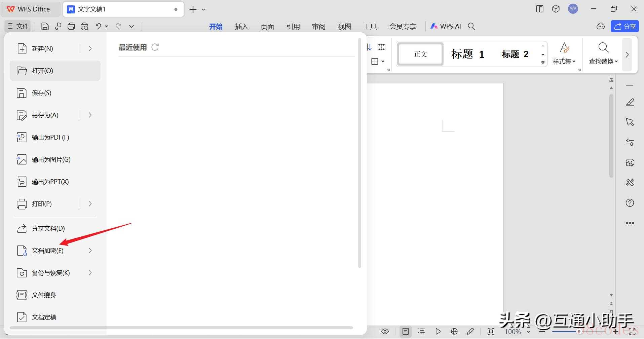Click the blue 分享 share button
The width and height of the screenshot is (644, 339).
click(624, 26)
